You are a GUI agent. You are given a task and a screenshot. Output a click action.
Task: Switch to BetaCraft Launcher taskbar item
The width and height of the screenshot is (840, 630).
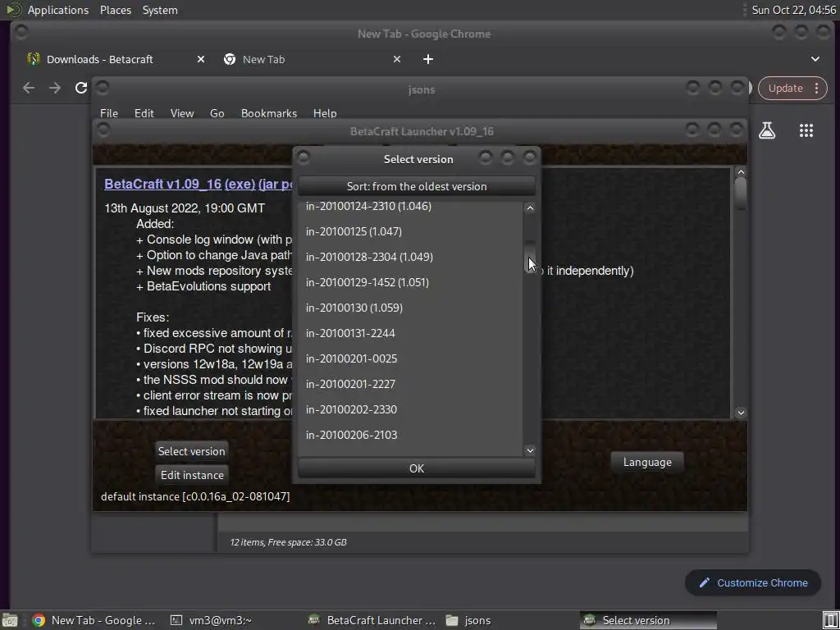[372, 620]
